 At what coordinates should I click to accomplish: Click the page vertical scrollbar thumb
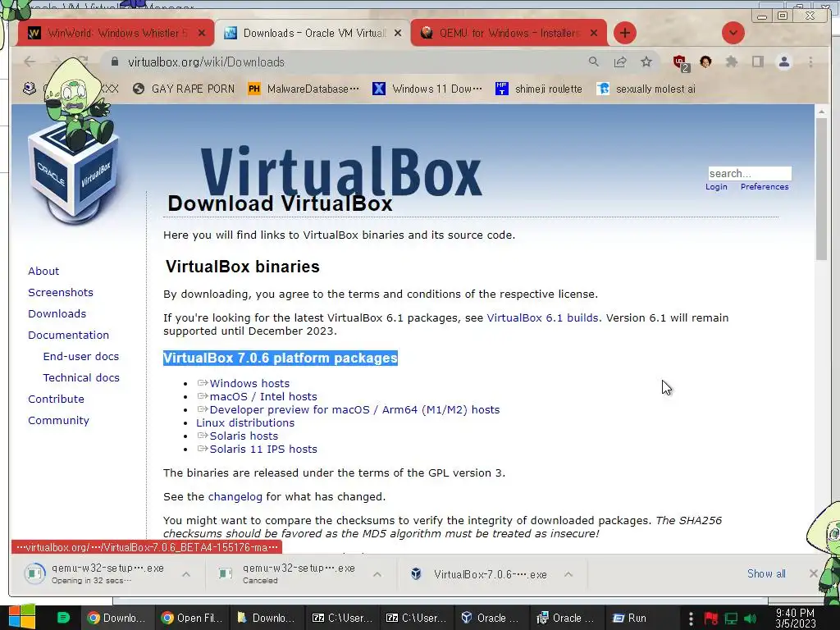pyautogui.click(x=821, y=189)
